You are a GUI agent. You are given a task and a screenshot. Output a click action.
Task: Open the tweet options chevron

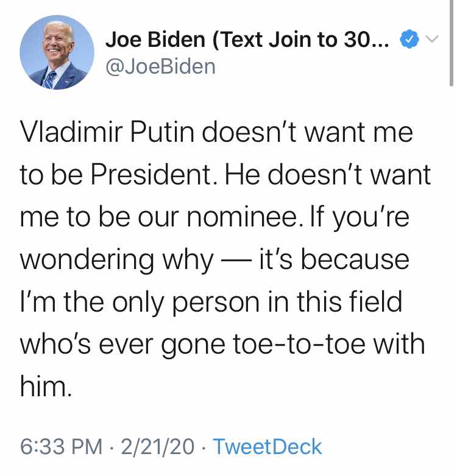[432, 40]
